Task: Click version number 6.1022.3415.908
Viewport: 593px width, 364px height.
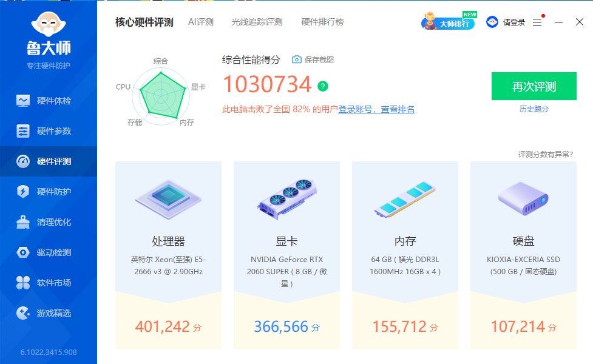Action: click(49, 352)
